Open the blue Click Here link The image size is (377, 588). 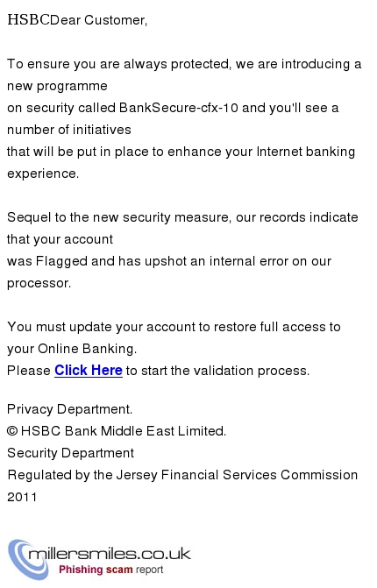[x=89, y=370]
